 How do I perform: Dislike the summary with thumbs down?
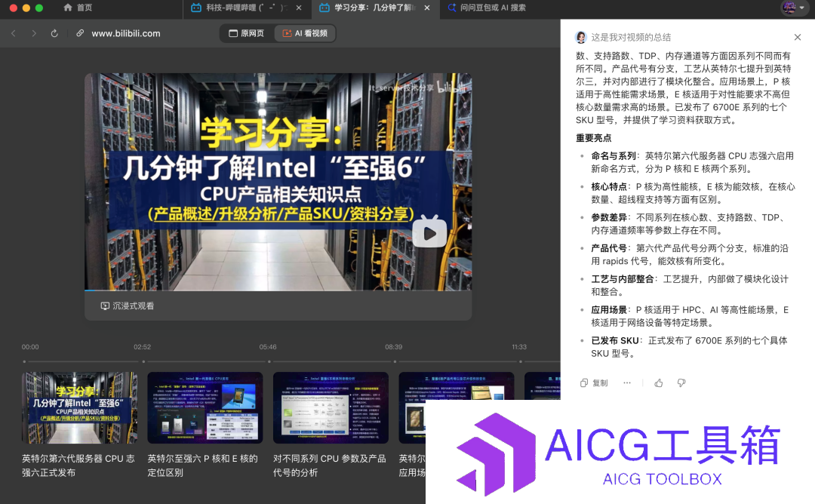pyautogui.click(x=681, y=383)
